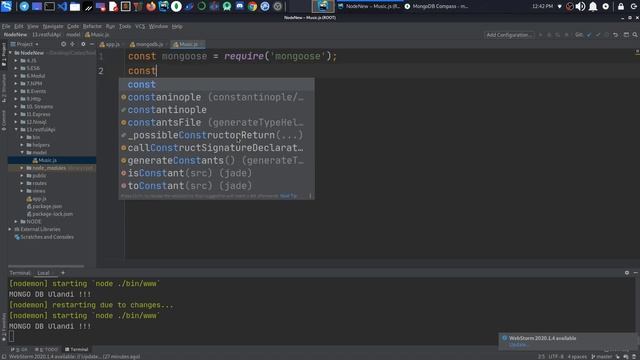Expand the node_modules folder
This screenshot has width=640, height=360.
tap(22, 168)
